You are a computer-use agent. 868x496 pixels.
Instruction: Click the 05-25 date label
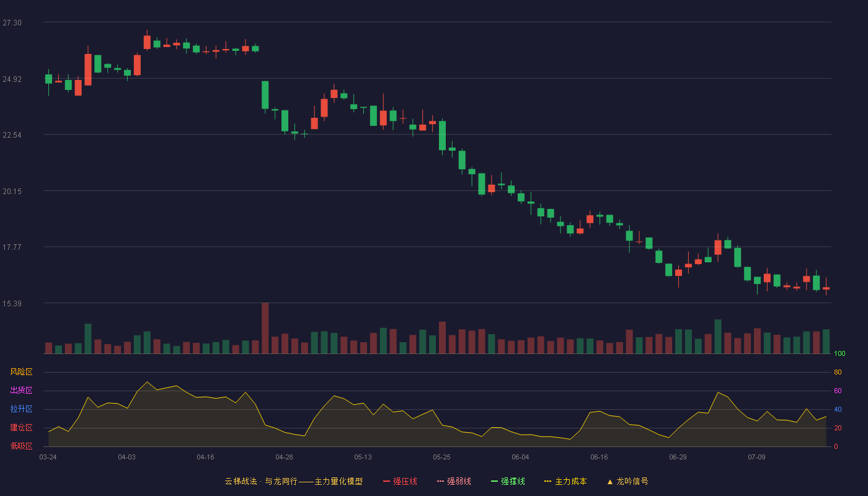(441, 457)
